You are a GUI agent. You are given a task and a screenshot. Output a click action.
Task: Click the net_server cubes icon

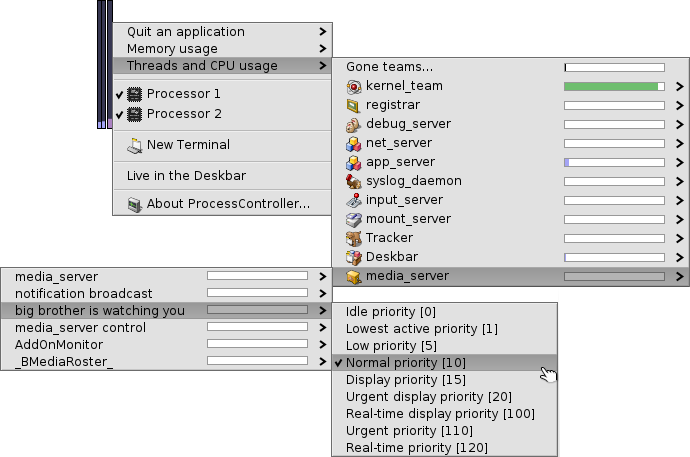[x=353, y=143]
